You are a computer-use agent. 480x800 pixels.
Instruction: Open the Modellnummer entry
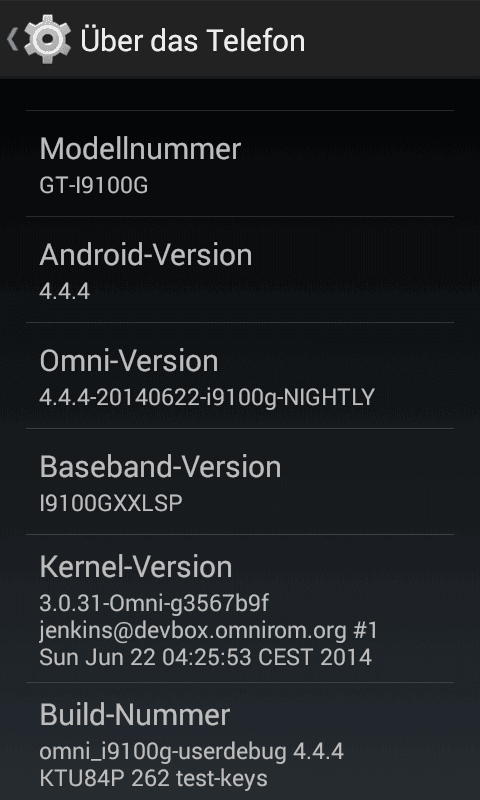tap(240, 163)
